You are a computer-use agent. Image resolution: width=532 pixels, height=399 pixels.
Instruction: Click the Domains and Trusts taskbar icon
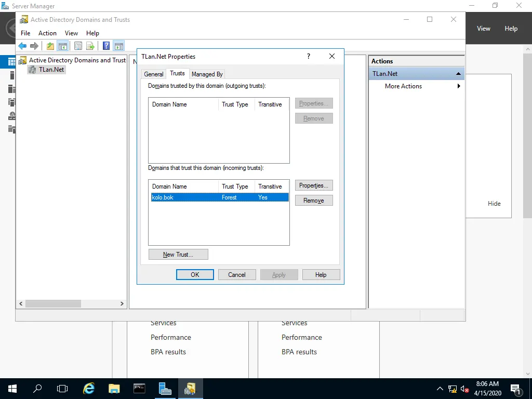190,389
